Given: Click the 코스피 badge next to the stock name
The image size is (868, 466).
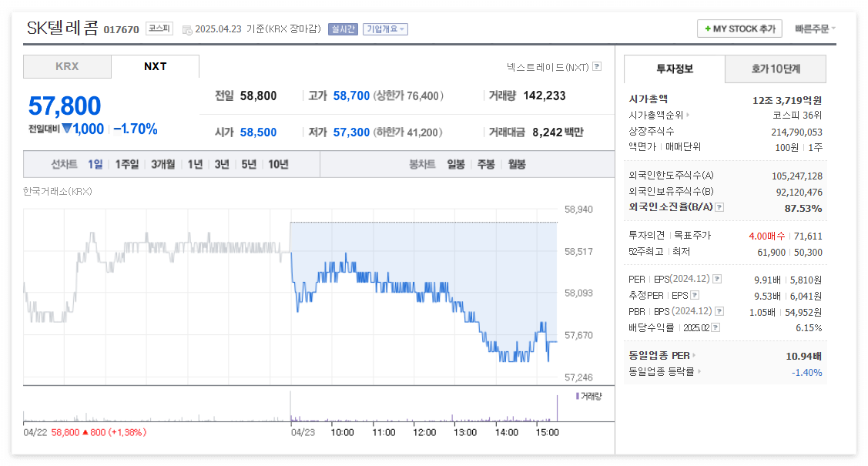Looking at the screenshot, I should (x=159, y=27).
